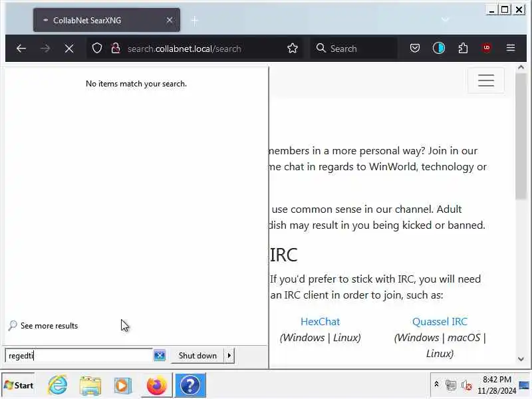The image size is (532, 399).
Task: Click Show desktop button at taskbar end
Action: click(524, 385)
